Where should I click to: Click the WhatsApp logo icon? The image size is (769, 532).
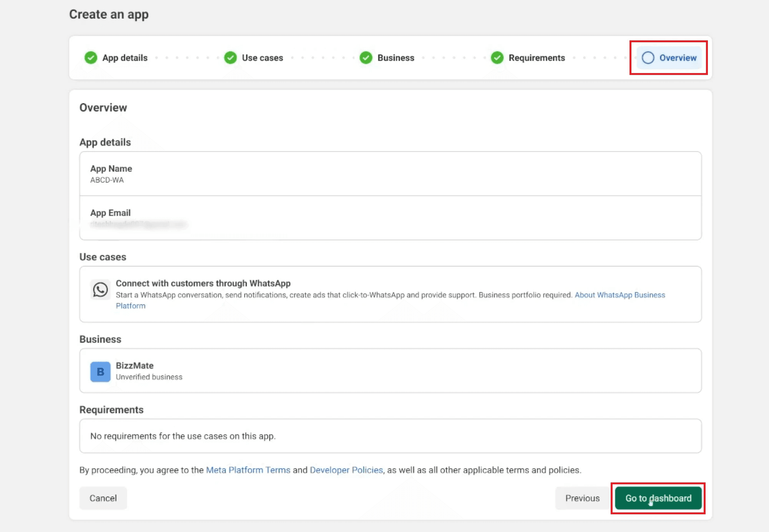pos(100,289)
